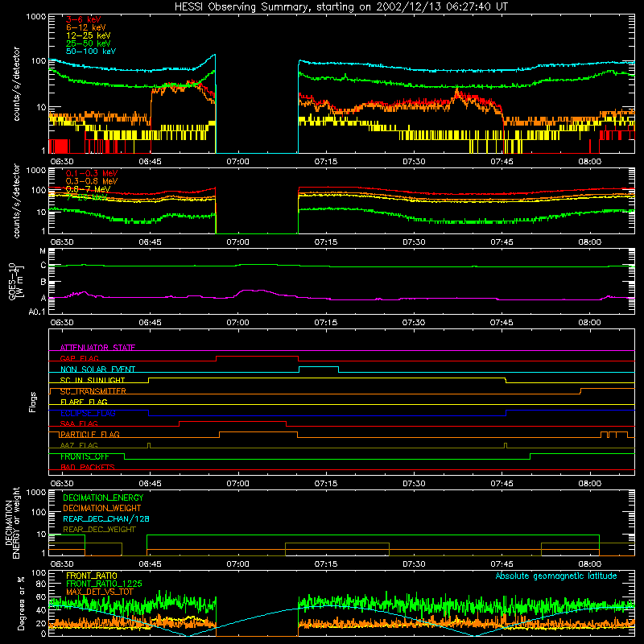Screen dimensions: 644x644
Task: Click the B class tick label
Action: click(43, 283)
